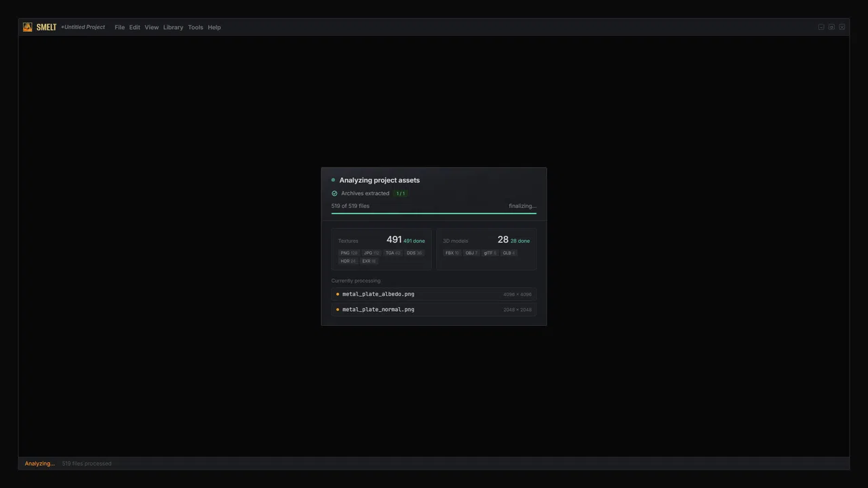Open the Help menu
Image resolution: width=868 pixels, height=488 pixels.
coord(214,27)
